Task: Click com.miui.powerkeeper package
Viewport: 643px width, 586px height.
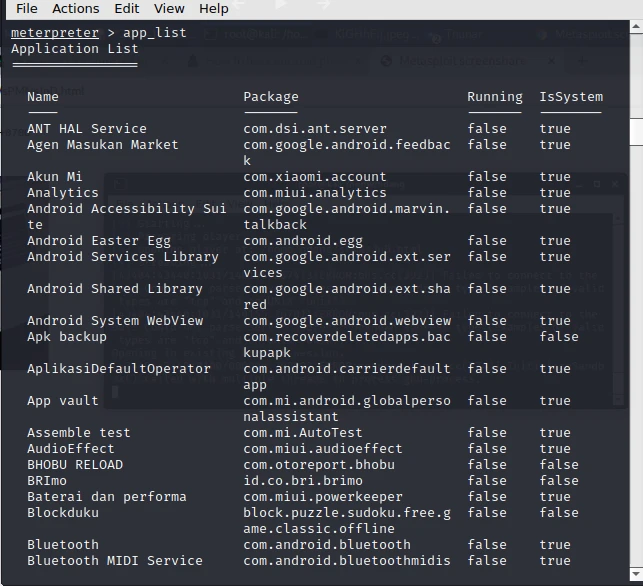Action: click(323, 497)
